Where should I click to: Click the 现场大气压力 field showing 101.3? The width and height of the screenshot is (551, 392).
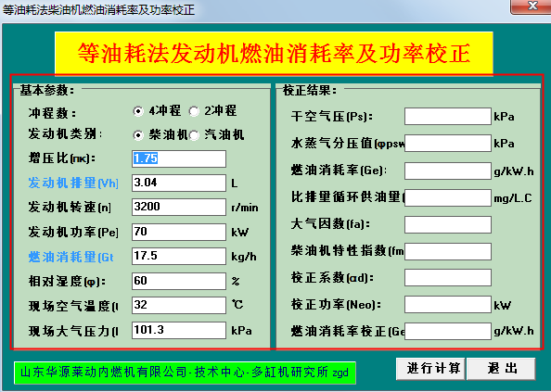[x=179, y=330]
